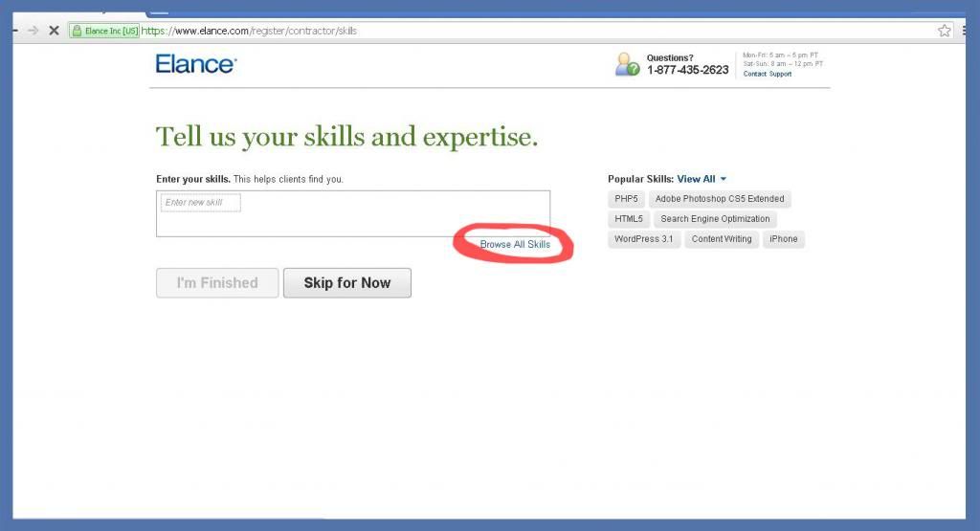The height and width of the screenshot is (531, 980).
Task: Click the Elance logo
Action: click(x=195, y=64)
